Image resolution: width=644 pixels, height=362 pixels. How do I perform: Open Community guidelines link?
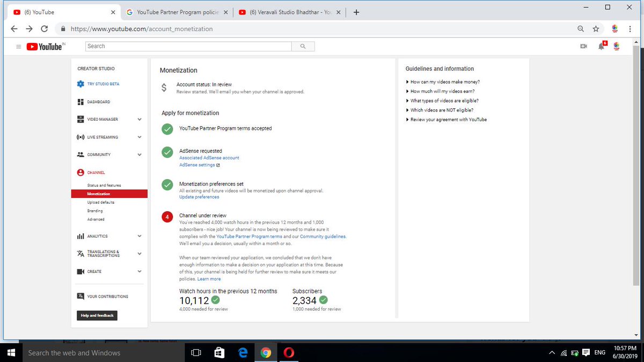323,237
